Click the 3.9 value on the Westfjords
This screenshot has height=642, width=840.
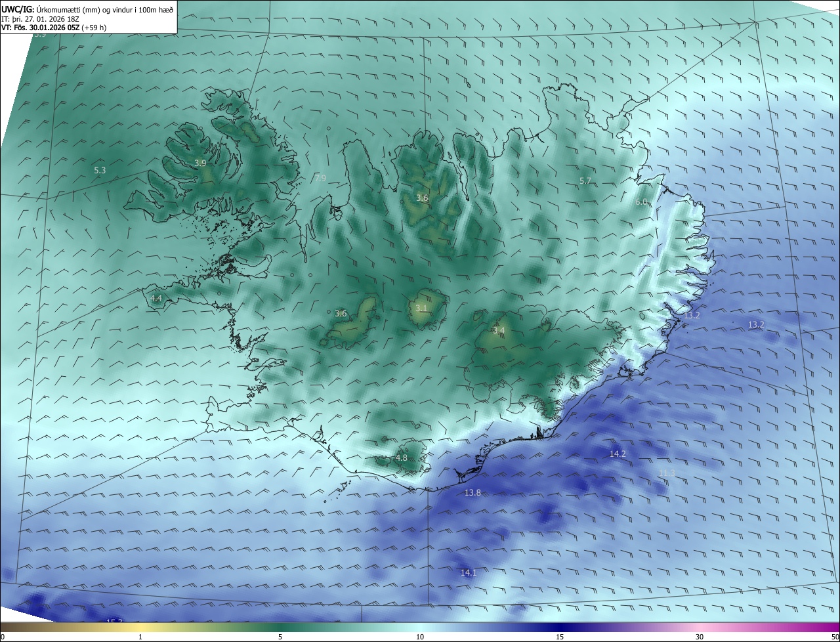[200, 163]
